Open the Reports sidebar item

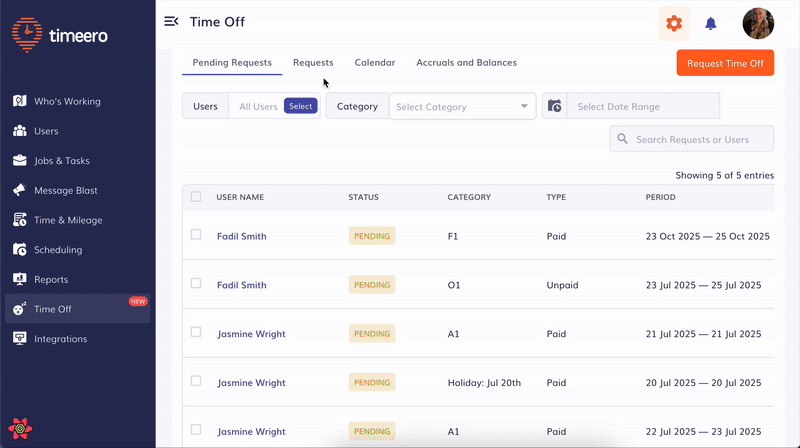click(x=51, y=279)
